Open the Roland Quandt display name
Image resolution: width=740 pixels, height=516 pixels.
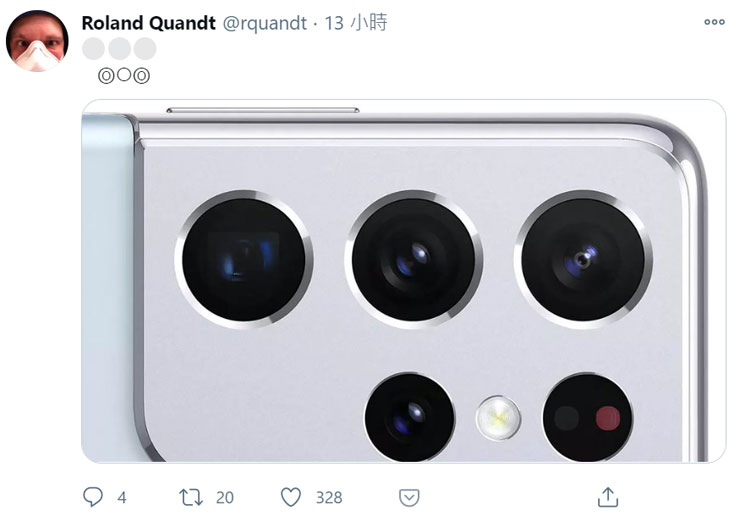click(148, 23)
